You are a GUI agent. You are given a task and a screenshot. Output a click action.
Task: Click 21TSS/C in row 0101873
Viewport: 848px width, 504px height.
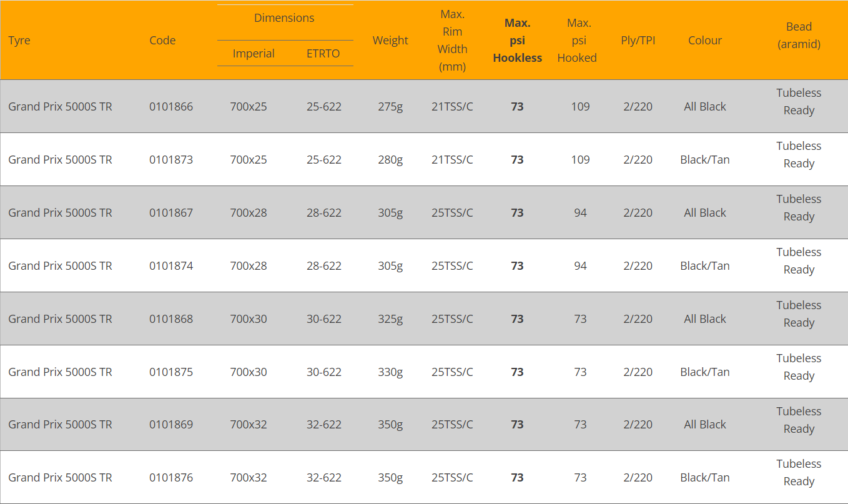coord(452,160)
